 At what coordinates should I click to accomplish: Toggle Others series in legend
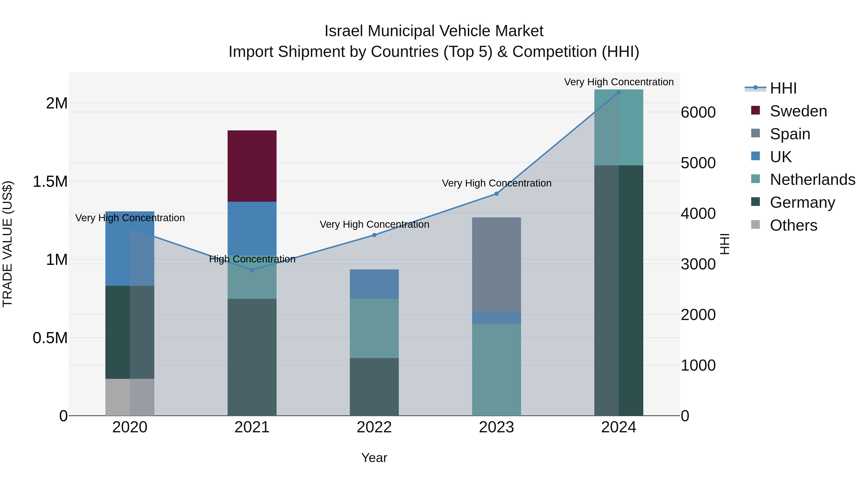click(x=784, y=225)
